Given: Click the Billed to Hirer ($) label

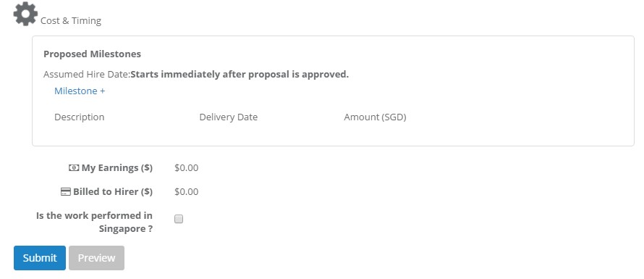Looking at the screenshot, I should (113, 192).
